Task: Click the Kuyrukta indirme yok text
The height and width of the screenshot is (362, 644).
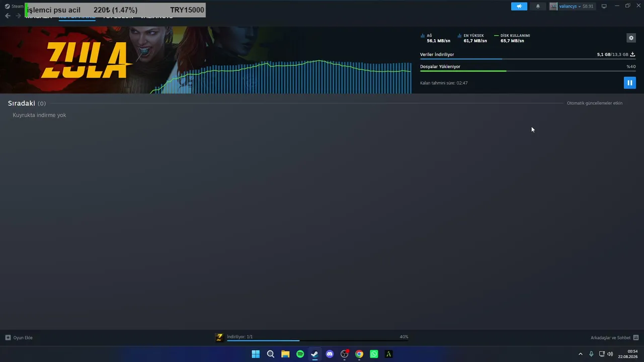Action: coord(39,115)
